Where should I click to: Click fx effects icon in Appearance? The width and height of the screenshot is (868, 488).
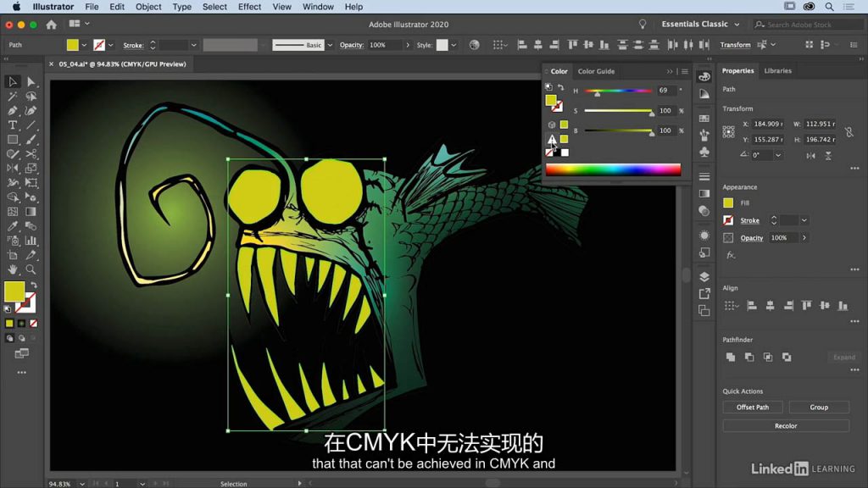730,255
